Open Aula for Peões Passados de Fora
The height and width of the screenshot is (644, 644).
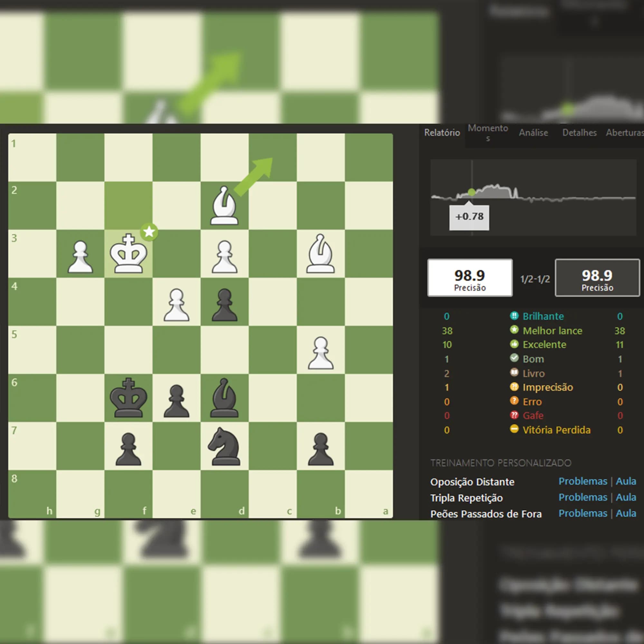626,513
